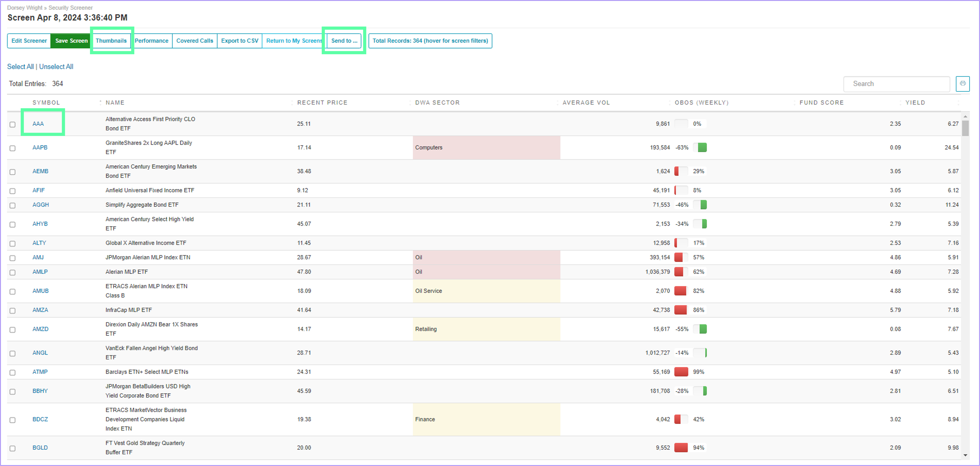Screen dimensions: 980x466
Task: Sort by YIELD column header
Action: 915,103
